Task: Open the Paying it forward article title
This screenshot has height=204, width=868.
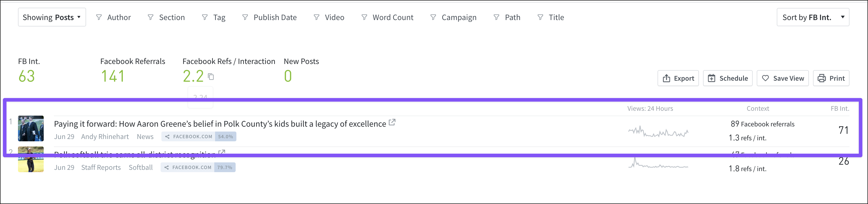Action: [220, 124]
